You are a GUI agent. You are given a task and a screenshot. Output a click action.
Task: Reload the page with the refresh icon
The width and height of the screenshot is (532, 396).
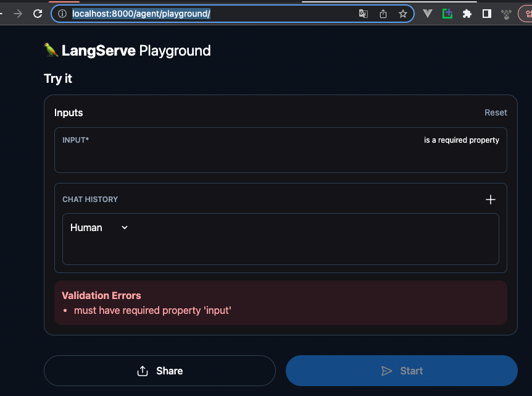pyautogui.click(x=38, y=14)
